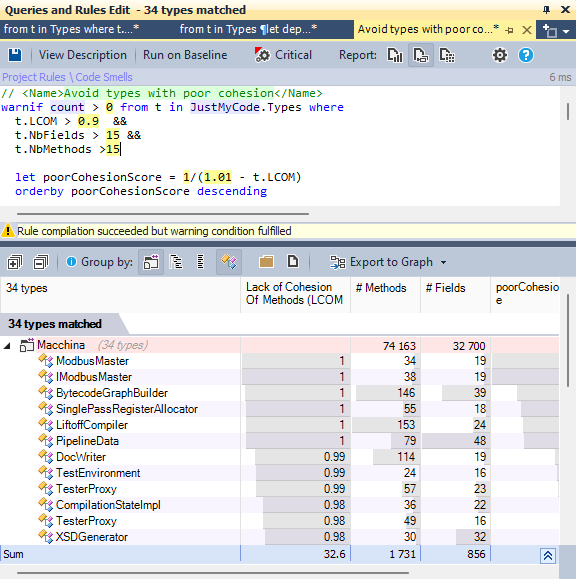The image size is (576, 579).
Task: Expand all result groups
Action: pos(15,262)
